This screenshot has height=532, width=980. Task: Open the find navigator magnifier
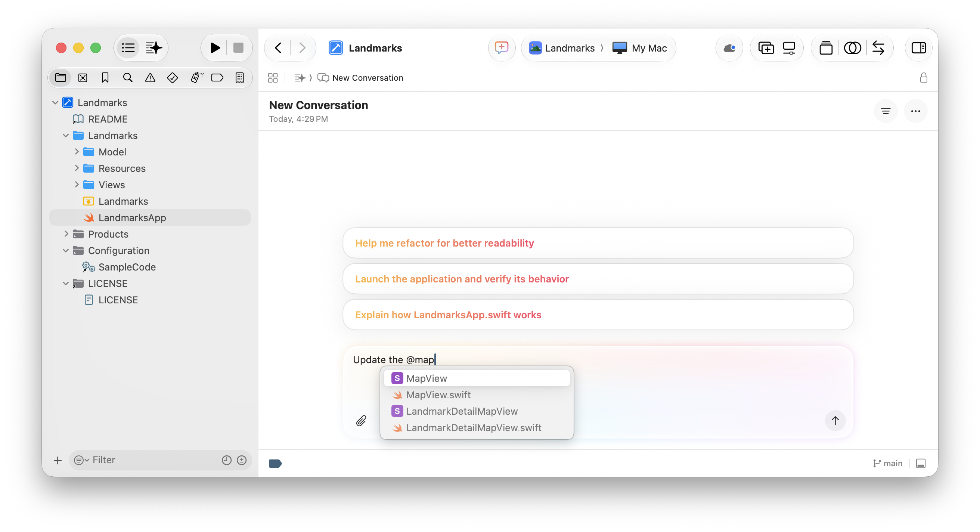point(127,78)
